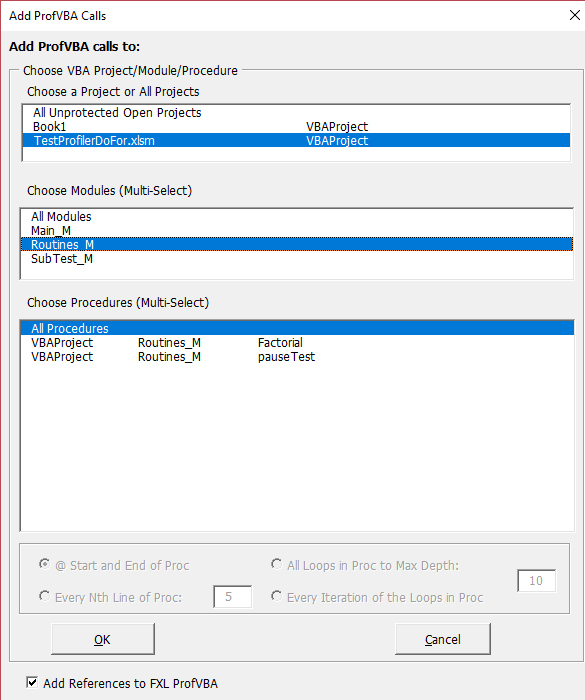Click the Cancel button

(x=443, y=639)
